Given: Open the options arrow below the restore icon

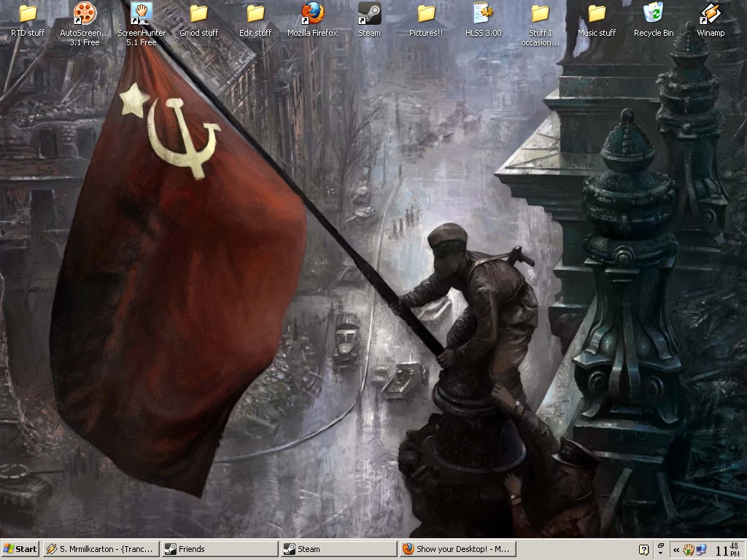Looking at the screenshot, I should (661, 553).
